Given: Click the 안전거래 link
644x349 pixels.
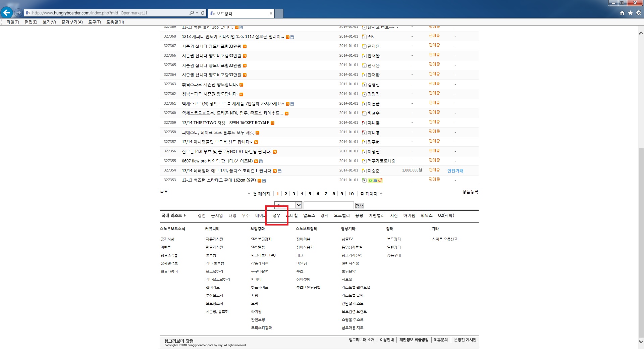Looking at the screenshot, I should pos(455,171).
